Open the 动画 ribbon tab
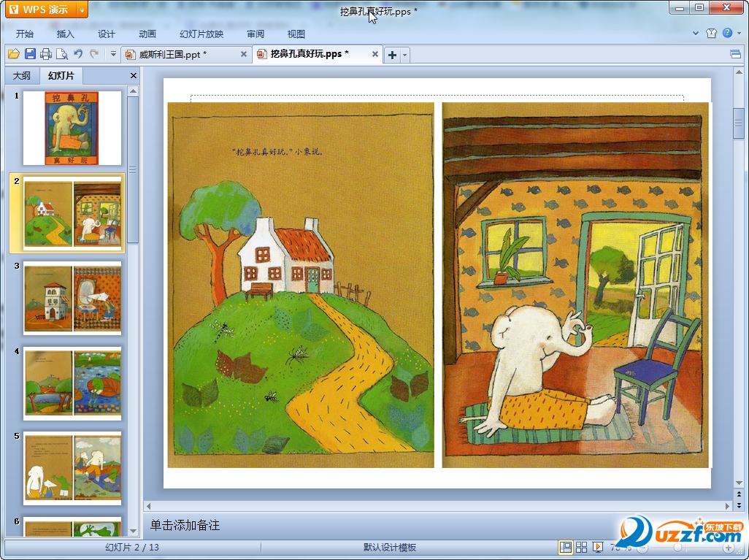The width and height of the screenshot is (749, 560). coord(147,34)
